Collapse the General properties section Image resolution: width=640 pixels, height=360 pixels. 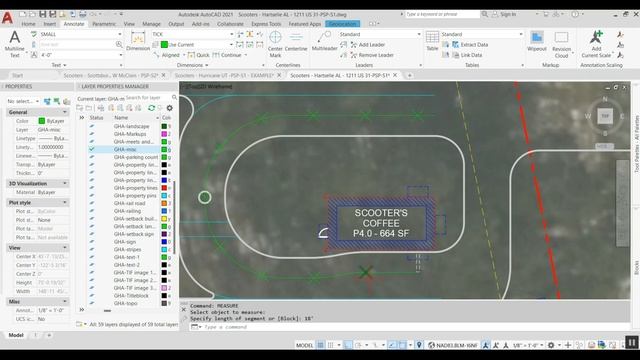click(64, 112)
